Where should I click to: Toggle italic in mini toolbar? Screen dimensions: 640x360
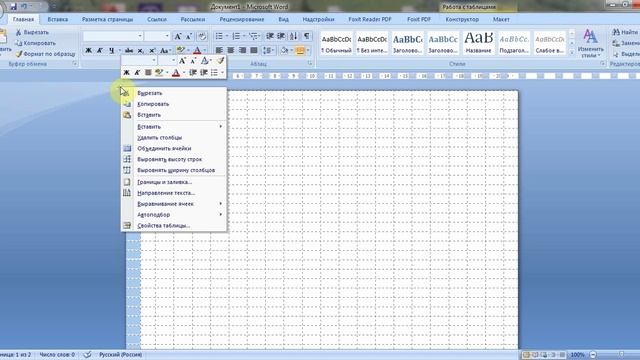pyautogui.click(x=137, y=72)
